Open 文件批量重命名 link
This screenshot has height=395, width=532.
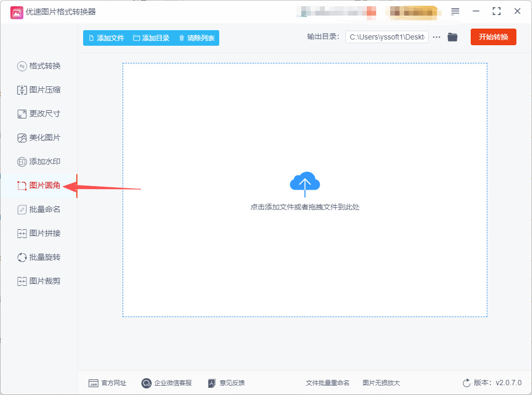327,383
